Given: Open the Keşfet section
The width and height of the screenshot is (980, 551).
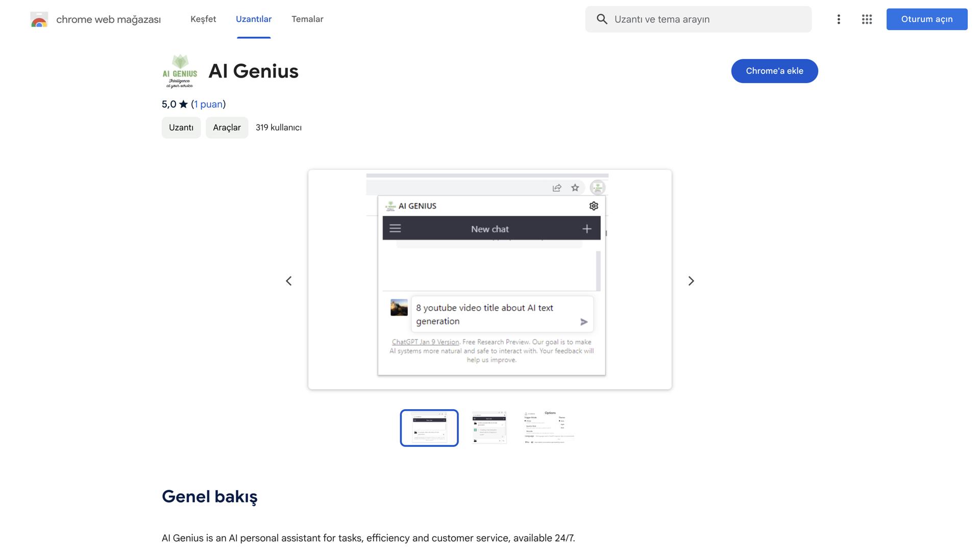Looking at the screenshot, I should coord(203,19).
